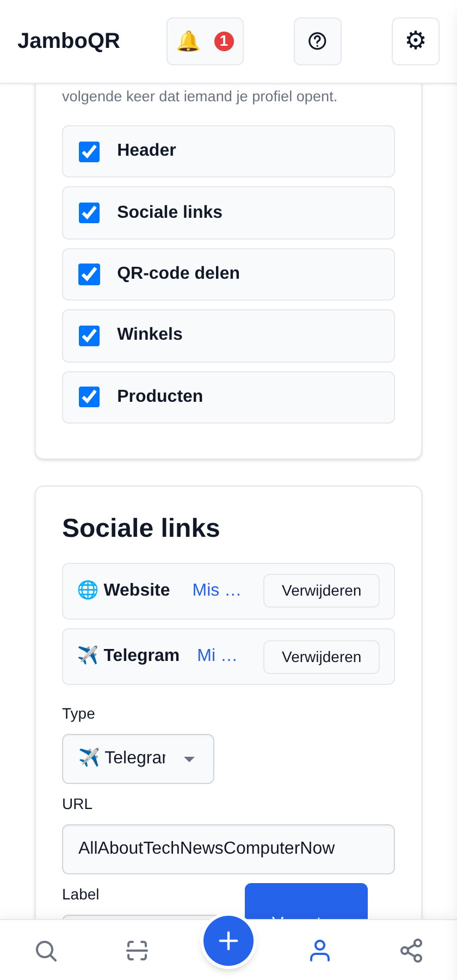Open the Website link starting with Mis
Viewport: 457px width, 980px height.
tap(217, 590)
